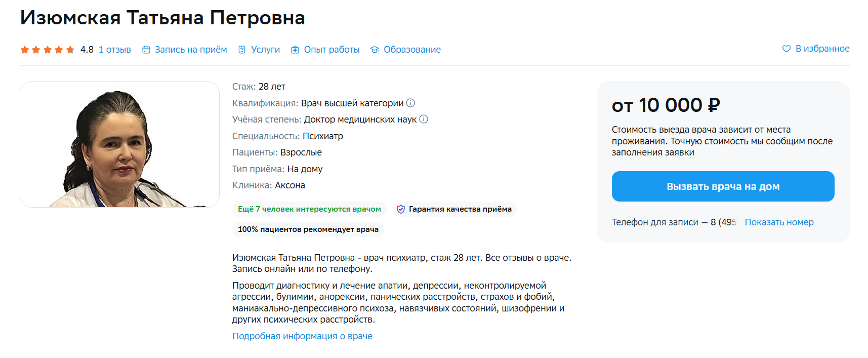Click the orange star rating
The image size is (868, 358).
click(x=47, y=50)
